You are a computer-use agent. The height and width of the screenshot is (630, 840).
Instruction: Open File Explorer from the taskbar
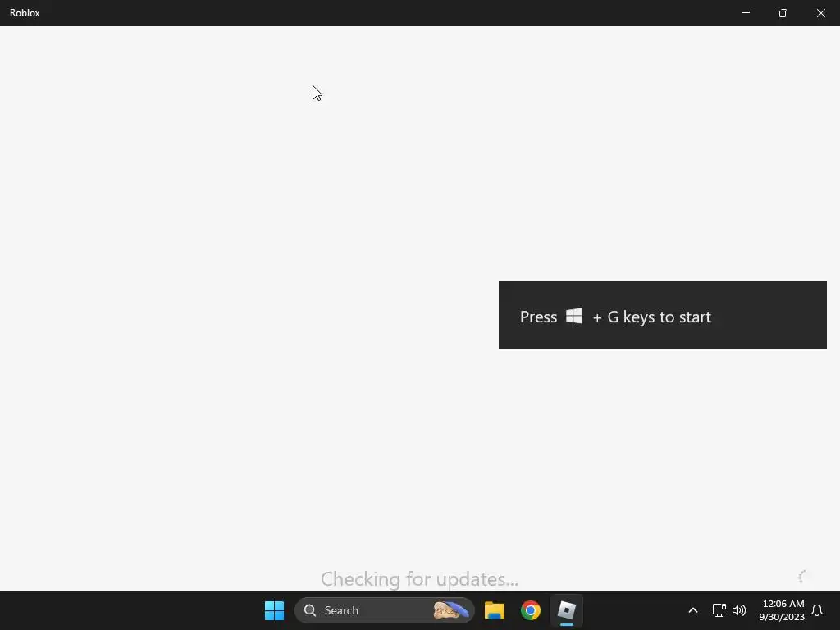point(495,610)
